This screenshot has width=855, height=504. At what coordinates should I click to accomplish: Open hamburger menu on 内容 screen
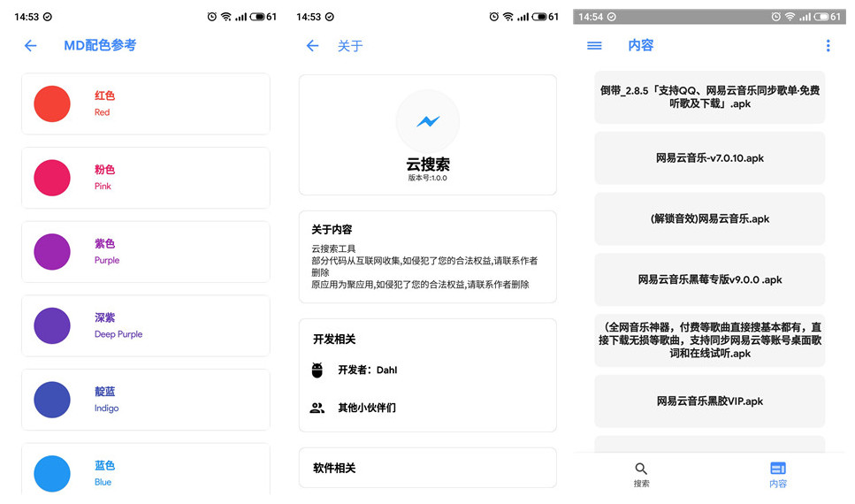pyautogui.click(x=594, y=45)
